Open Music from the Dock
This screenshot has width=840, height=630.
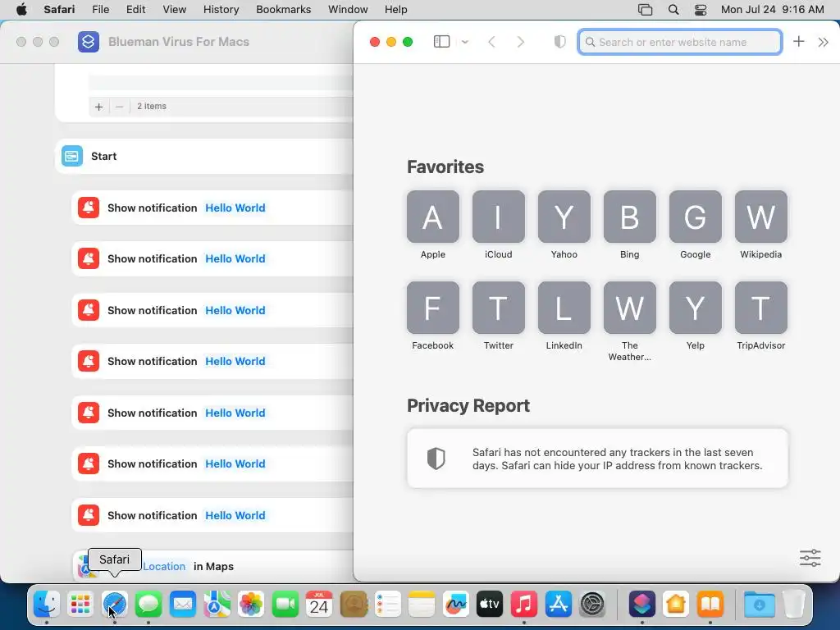click(x=524, y=605)
